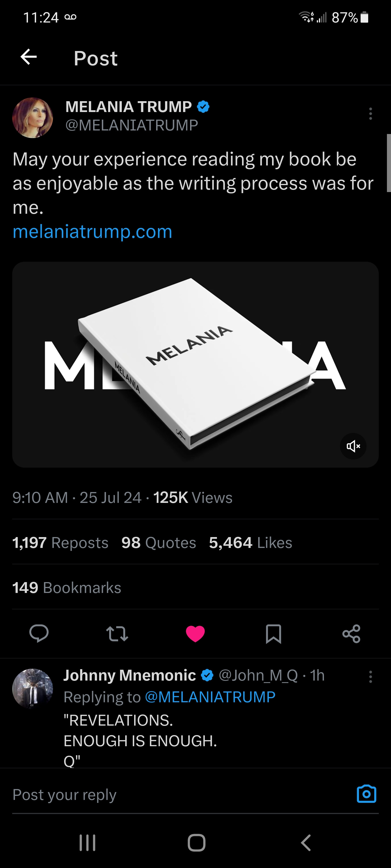
Task: View the 1,197 Reposts list
Action: [60, 542]
